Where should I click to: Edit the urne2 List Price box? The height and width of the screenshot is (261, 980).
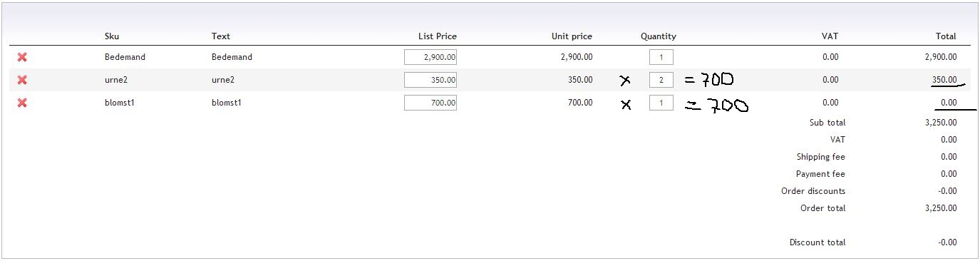(x=430, y=80)
